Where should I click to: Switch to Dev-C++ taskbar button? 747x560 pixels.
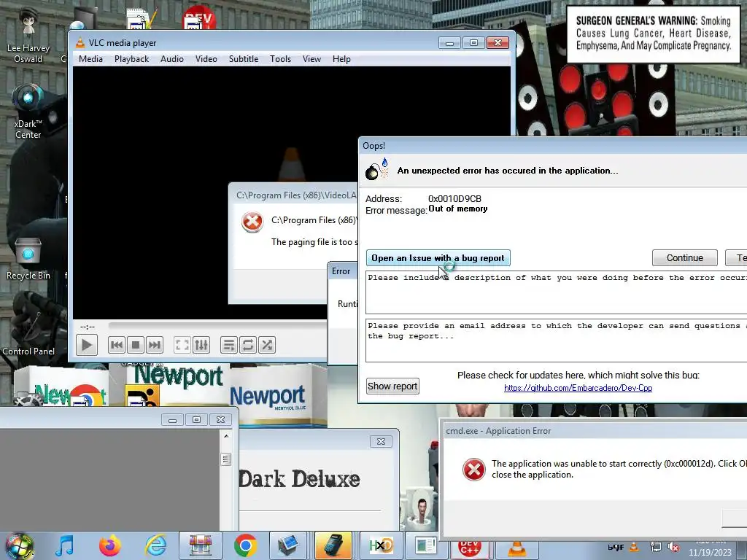click(470, 548)
